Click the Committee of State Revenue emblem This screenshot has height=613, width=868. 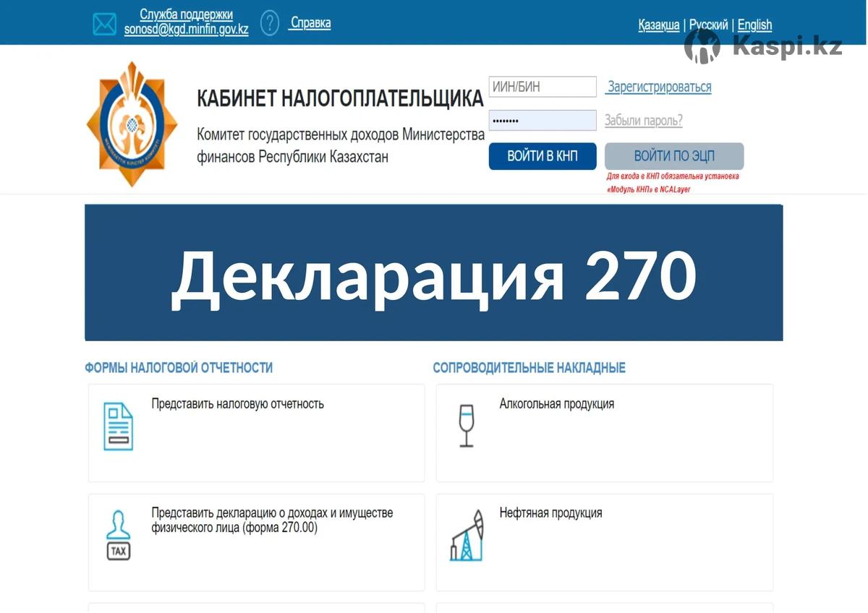pyautogui.click(x=132, y=124)
